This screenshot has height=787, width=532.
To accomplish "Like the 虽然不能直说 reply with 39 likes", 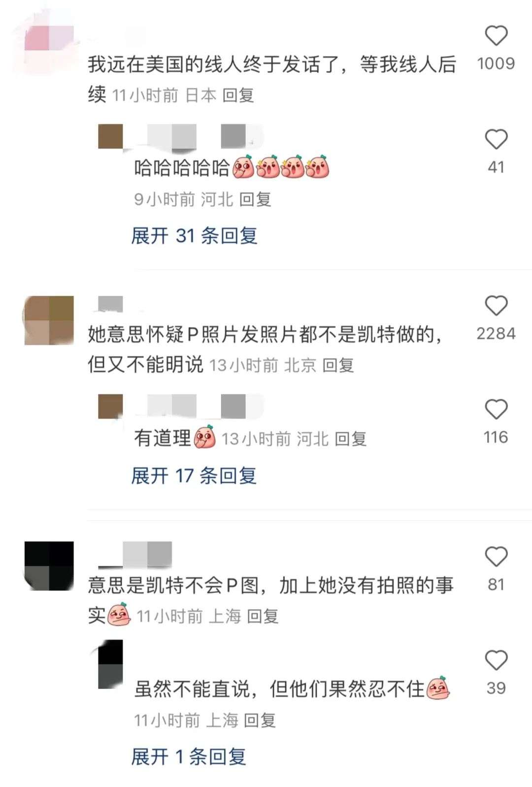I will [x=496, y=660].
